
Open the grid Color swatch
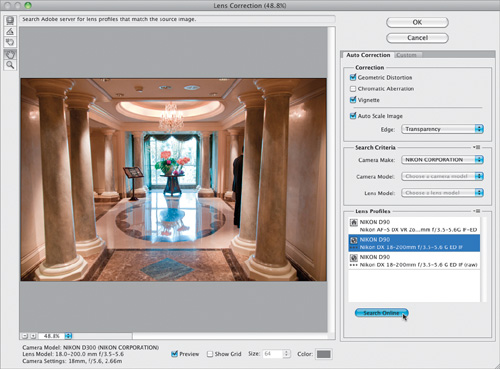324,354
